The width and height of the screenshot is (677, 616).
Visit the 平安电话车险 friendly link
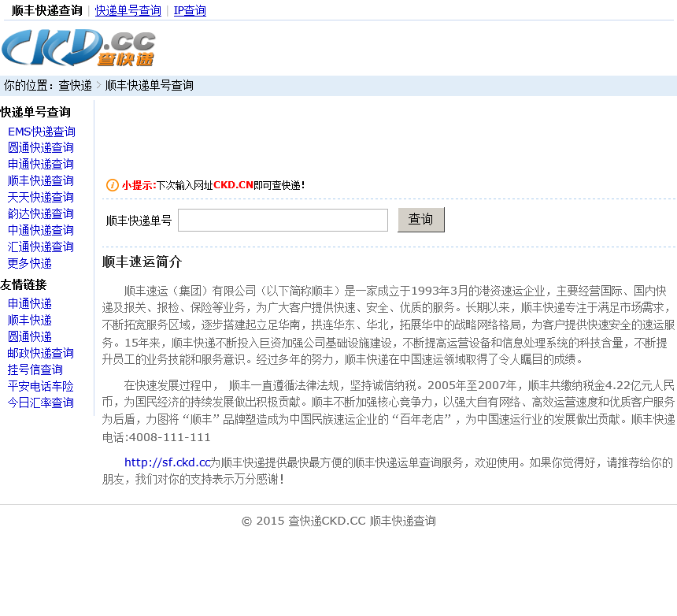coord(41,386)
